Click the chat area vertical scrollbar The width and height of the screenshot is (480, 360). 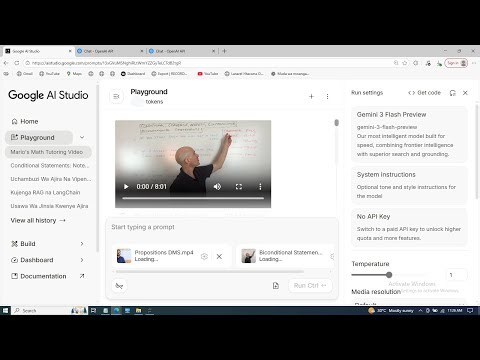(337, 123)
